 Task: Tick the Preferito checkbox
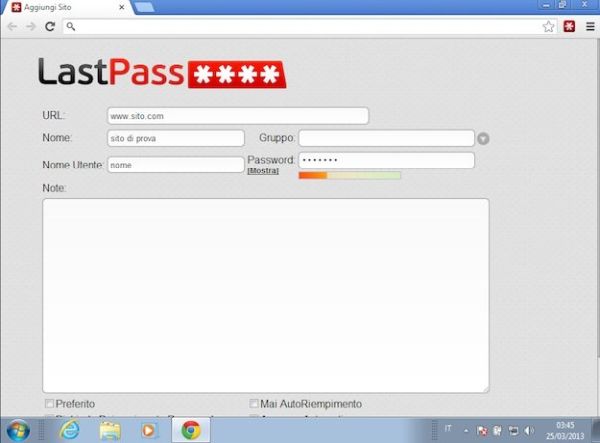49,404
